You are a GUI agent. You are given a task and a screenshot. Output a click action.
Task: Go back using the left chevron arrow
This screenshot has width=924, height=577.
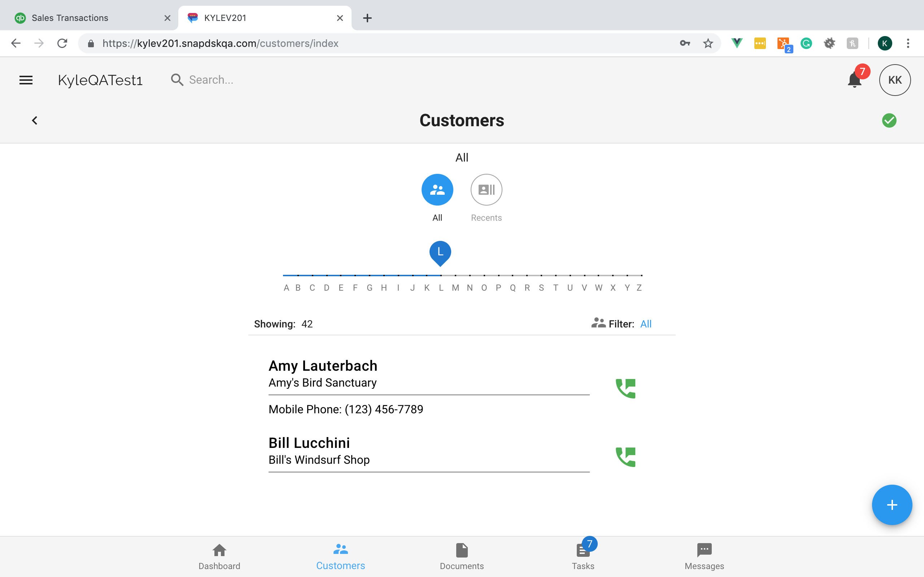[x=35, y=120]
